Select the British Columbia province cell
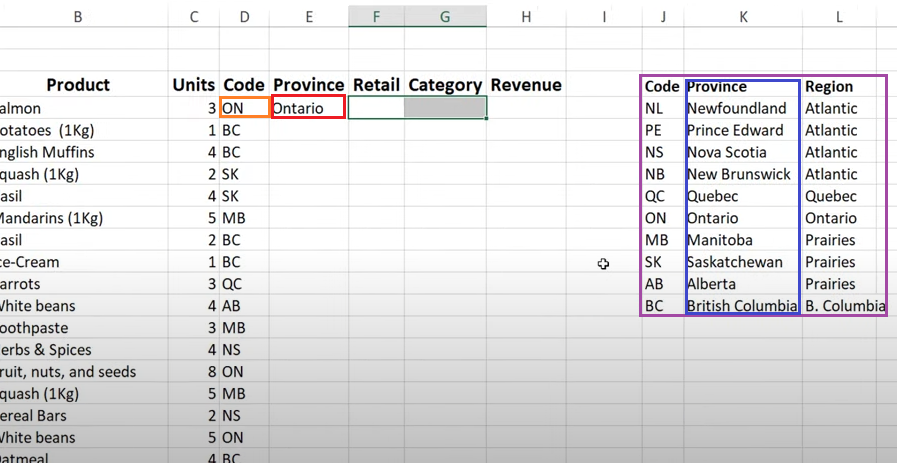This screenshot has width=897, height=463. click(x=741, y=306)
